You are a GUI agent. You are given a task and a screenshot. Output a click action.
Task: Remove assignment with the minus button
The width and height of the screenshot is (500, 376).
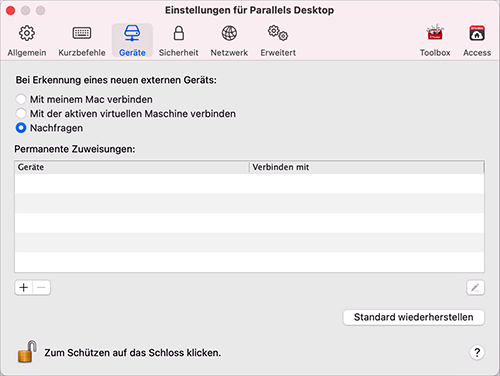42,287
